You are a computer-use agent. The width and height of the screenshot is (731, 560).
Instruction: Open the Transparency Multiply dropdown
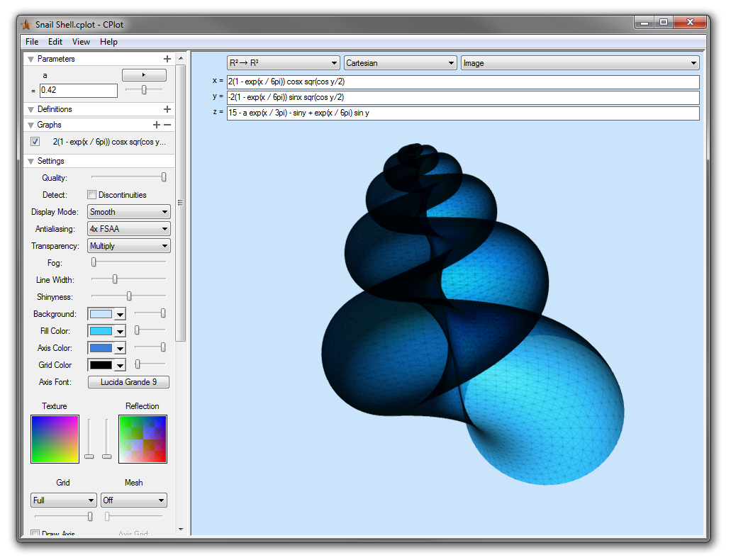[128, 246]
